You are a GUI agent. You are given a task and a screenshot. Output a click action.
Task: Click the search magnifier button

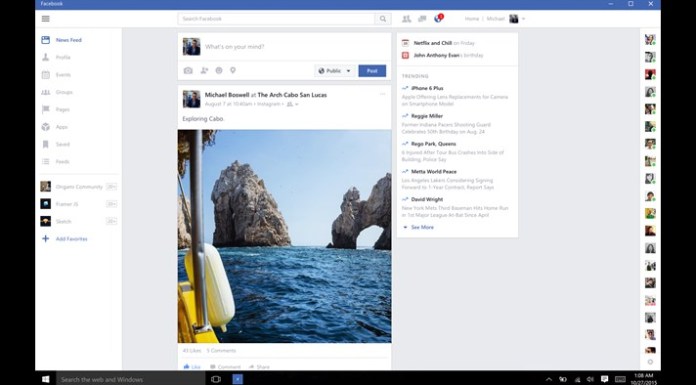click(383, 19)
